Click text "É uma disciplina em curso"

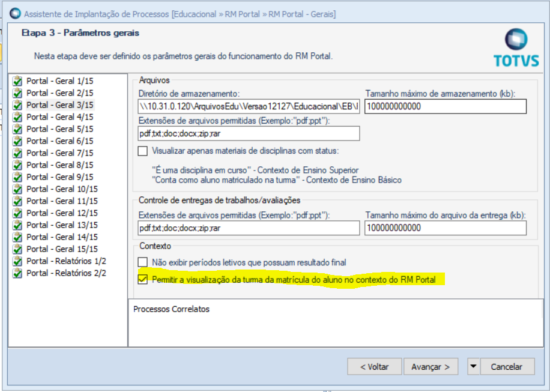click(x=201, y=170)
